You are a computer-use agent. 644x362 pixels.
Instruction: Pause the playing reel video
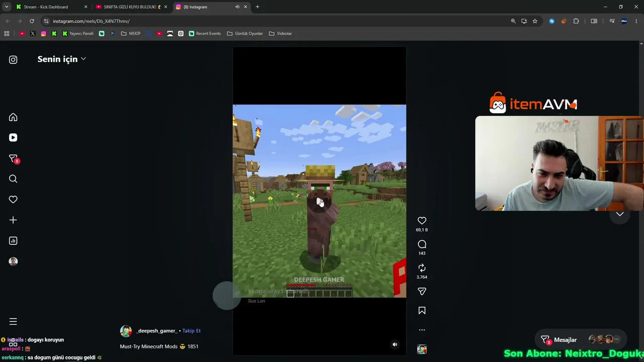coord(319,201)
